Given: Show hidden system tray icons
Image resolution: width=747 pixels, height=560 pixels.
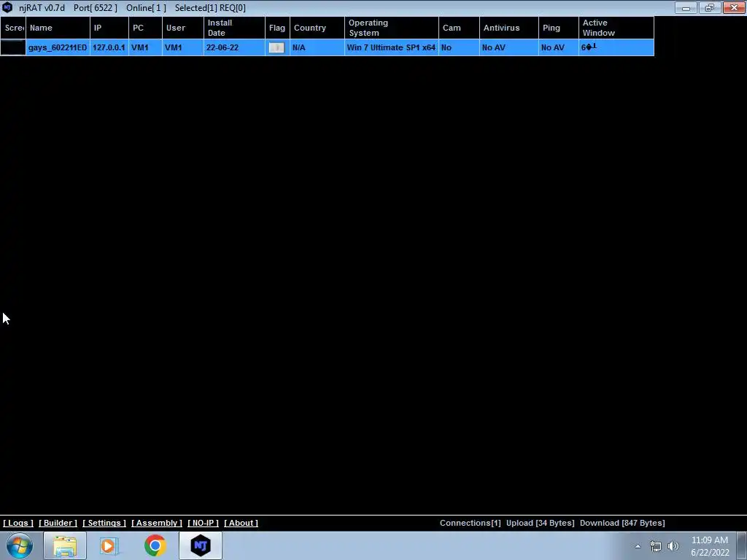Looking at the screenshot, I should pos(638,546).
